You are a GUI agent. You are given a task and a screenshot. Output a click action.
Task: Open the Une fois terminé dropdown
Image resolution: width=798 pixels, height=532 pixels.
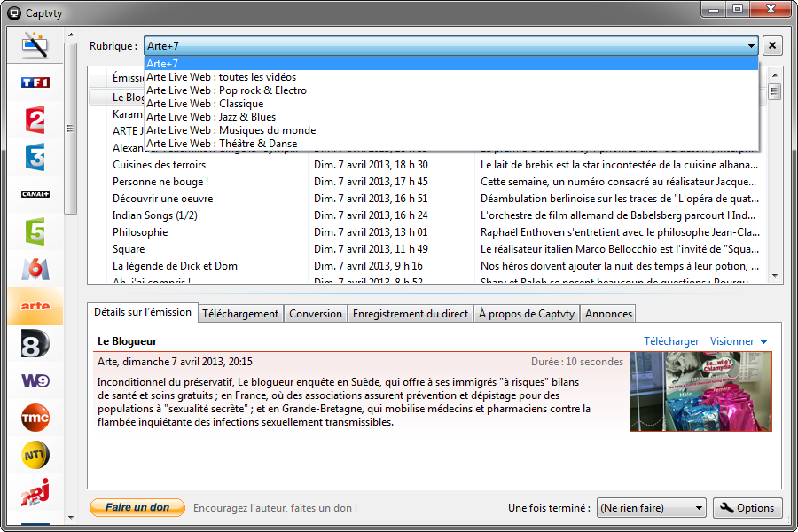651,507
